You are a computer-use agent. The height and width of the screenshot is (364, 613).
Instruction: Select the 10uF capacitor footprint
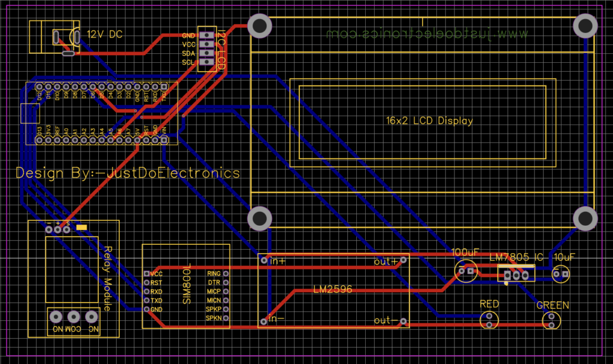click(562, 272)
